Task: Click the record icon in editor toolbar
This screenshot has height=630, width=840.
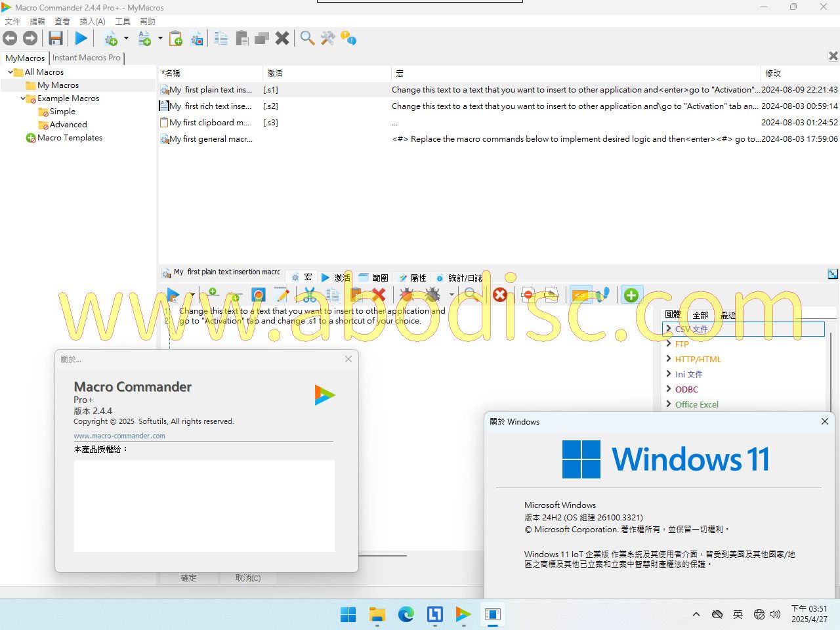Action: [259, 295]
